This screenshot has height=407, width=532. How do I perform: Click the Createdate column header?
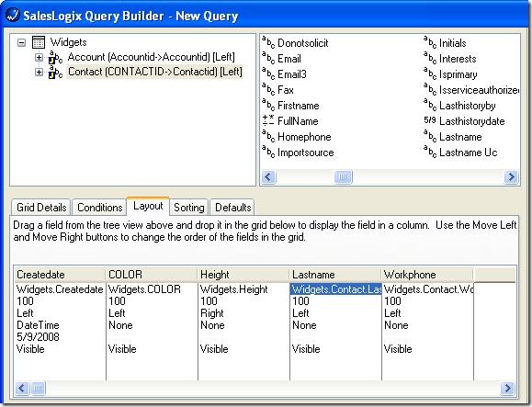tap(60, 275)
